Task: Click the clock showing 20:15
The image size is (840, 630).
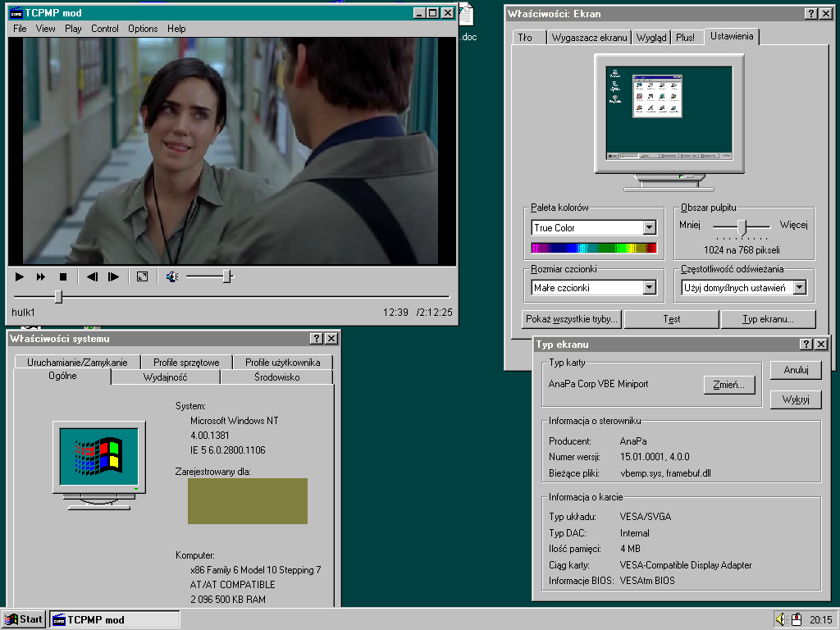Action: point(820,620)
